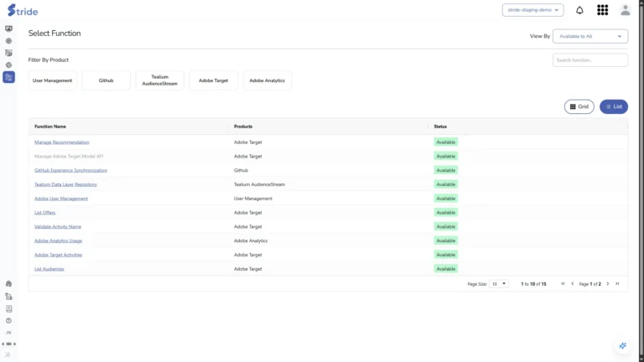Click the highlighted blue sidebar functions icon
The image size is (644, 362).
click(x=8, y=77)
